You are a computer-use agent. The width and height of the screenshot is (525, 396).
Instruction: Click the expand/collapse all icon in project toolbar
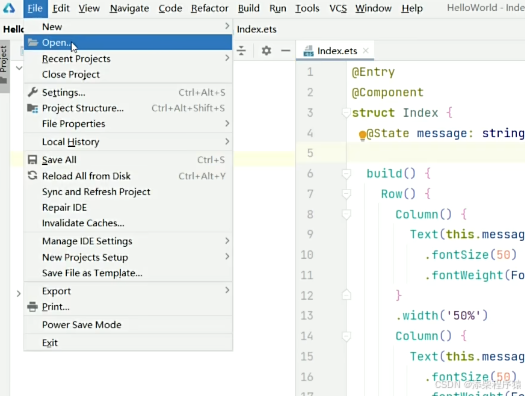pos(241,51)
